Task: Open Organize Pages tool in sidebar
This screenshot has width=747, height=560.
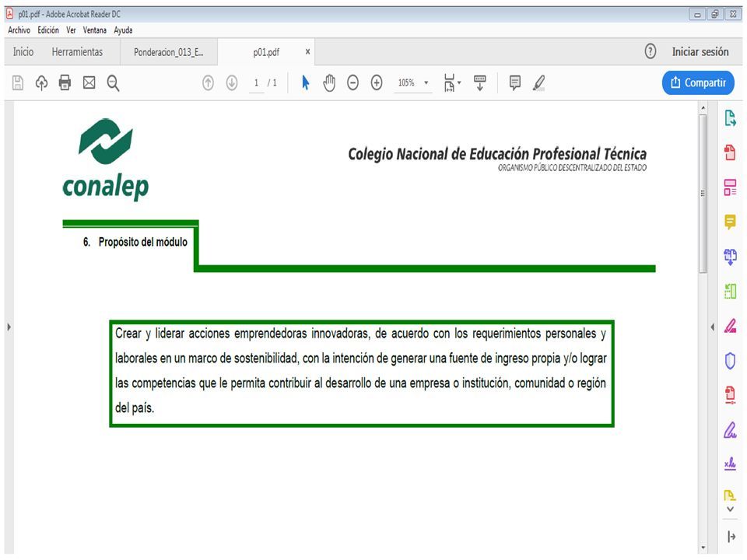Action: point(730,291)
